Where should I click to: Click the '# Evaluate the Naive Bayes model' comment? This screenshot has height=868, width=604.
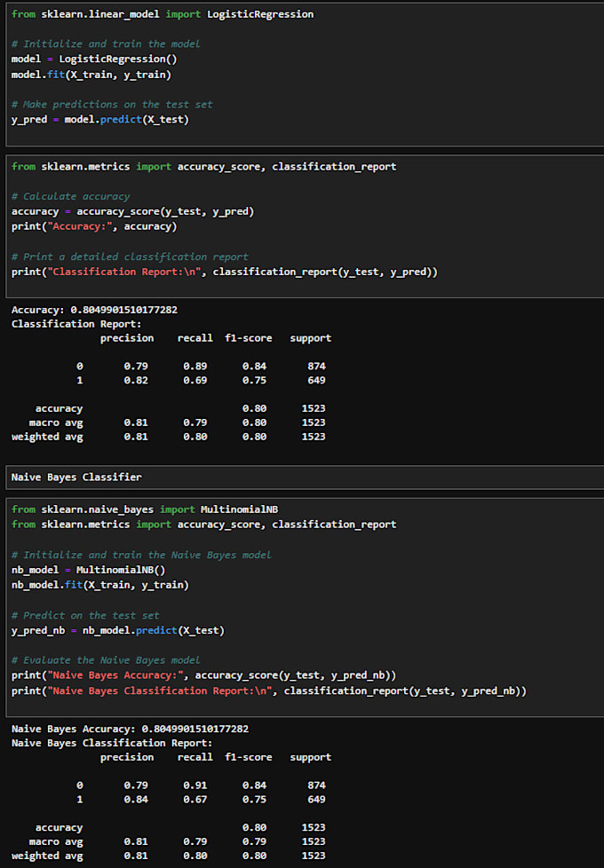pyautogui.click(x=106, y=660)
